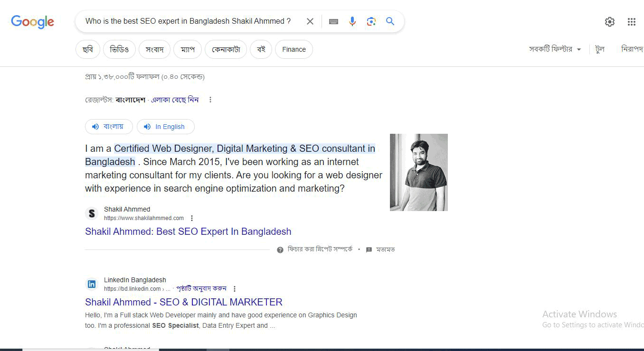Click the LinkedIn favicon icon

[92, 284]
